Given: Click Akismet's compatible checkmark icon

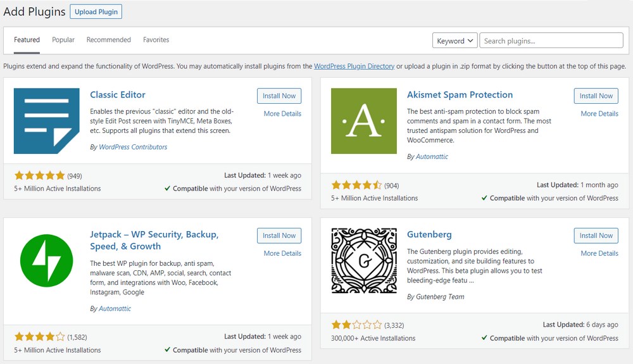Looking at the screenshot, I should click(x=484, y=198).
